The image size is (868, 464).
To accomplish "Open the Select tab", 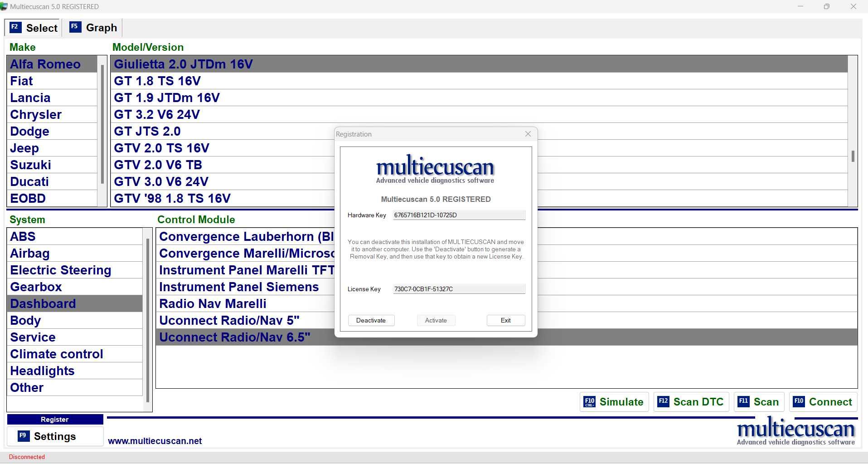I will [x=33, y=28].
